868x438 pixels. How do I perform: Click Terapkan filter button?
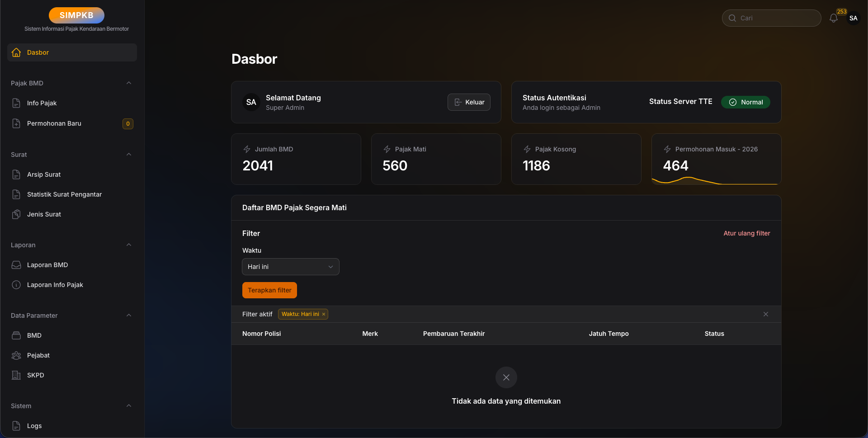coord(269,290)
